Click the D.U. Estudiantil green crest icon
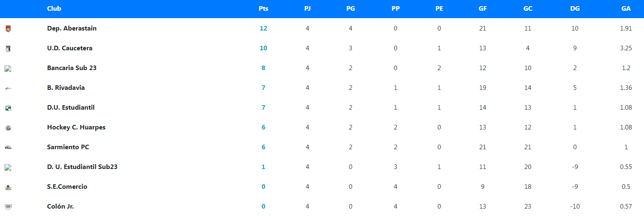This screenshot has height=216, width=644. tap(8, 108)
